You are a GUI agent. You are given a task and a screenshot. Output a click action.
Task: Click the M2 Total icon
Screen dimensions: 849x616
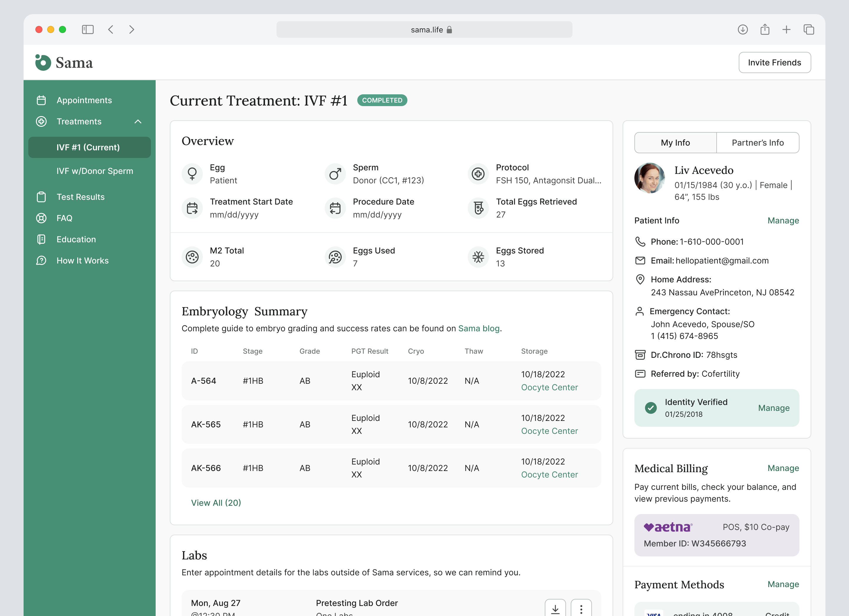point(192,257)
